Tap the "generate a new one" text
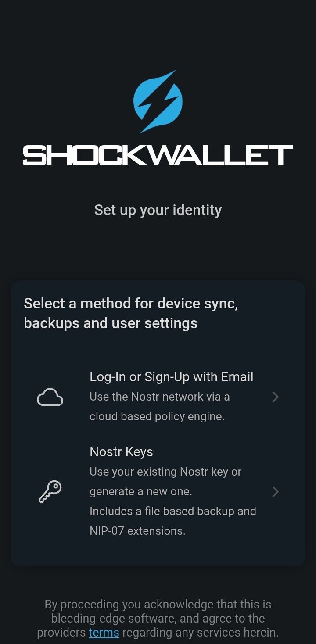Screen dimensions: 316x644 (141, 491)
